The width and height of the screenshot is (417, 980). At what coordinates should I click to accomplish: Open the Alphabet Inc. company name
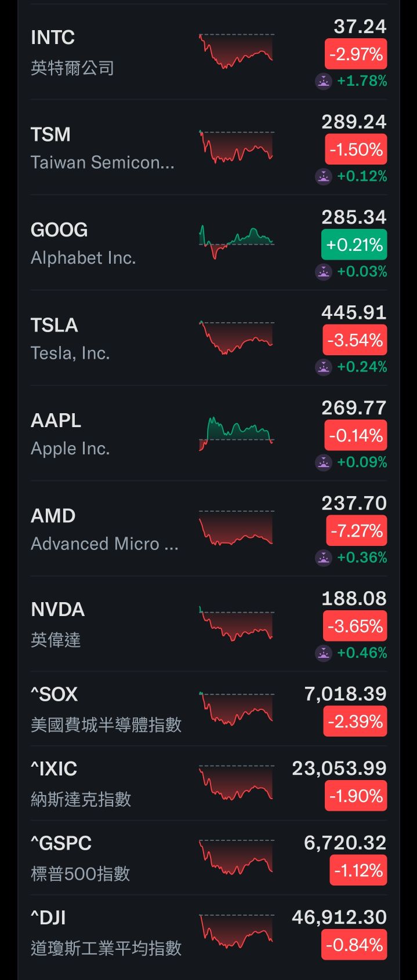pyautogui.click(x=83, y=258)
